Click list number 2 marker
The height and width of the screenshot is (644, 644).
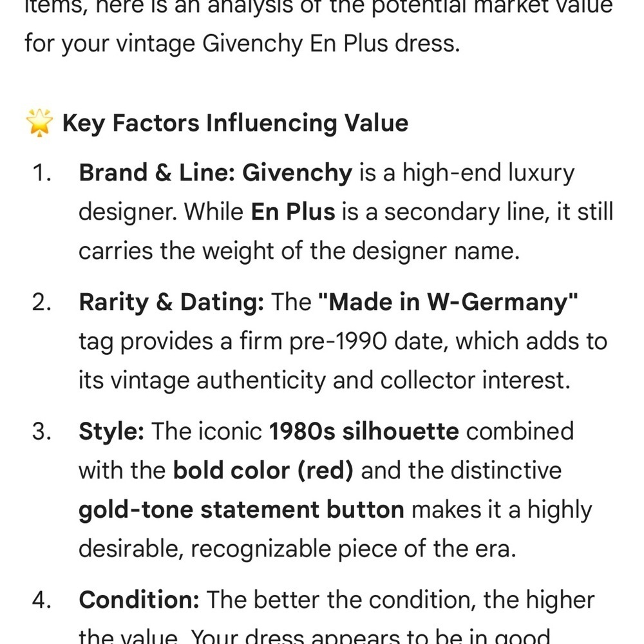click(41, 302)
